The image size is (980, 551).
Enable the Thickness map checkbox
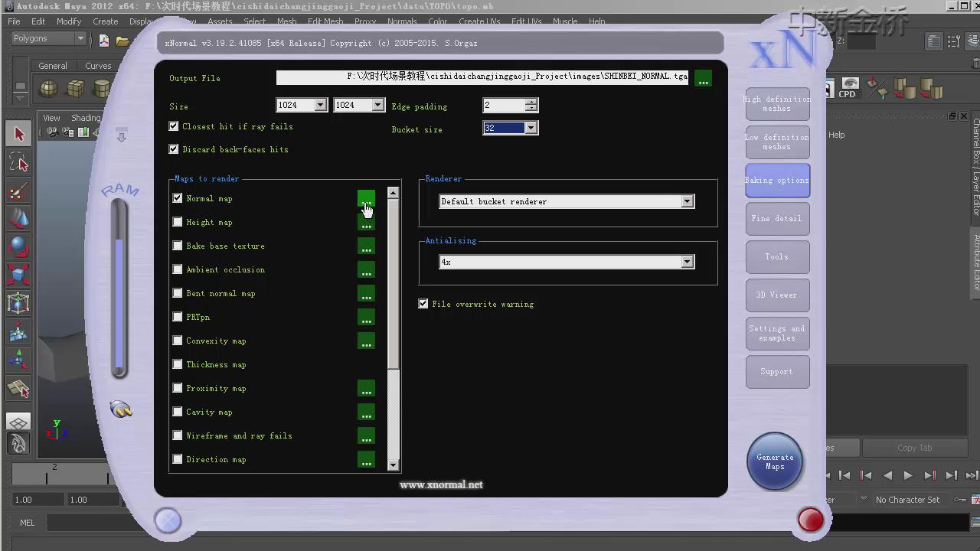tap(178, 364)
